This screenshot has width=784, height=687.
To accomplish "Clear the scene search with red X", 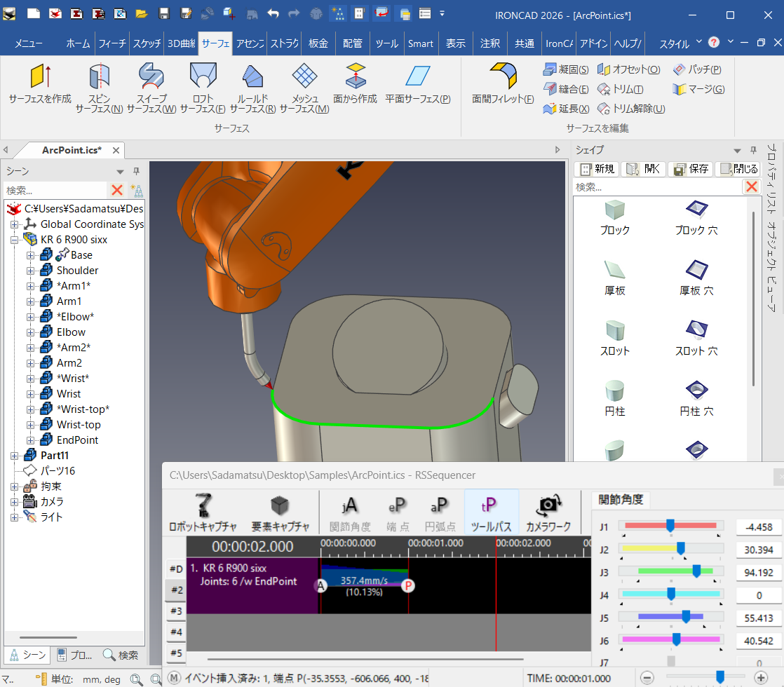I will pyautogui.click(x=117, y=190).
